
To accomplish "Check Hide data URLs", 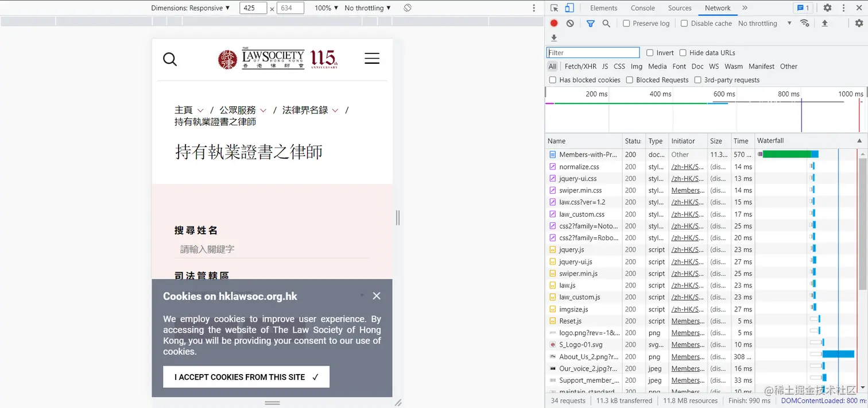I will tap(683, 53).
